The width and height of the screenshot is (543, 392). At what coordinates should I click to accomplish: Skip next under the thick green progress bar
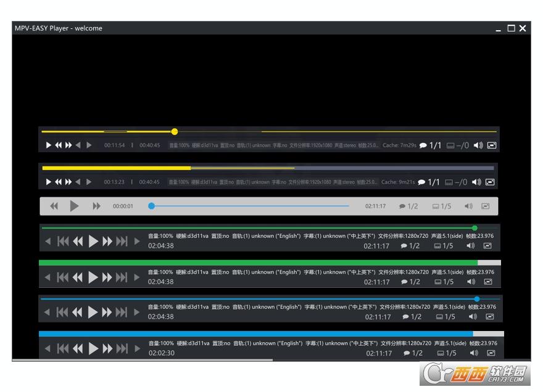click(122, 277)
